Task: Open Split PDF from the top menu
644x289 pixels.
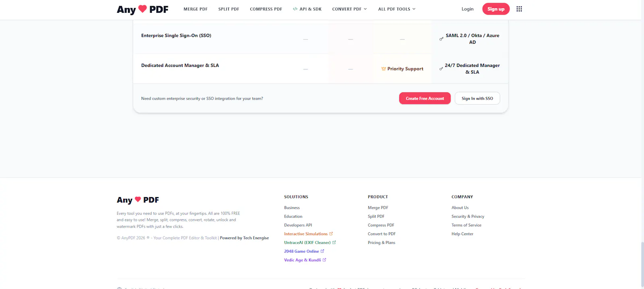Action: click(x=229, y=9)
